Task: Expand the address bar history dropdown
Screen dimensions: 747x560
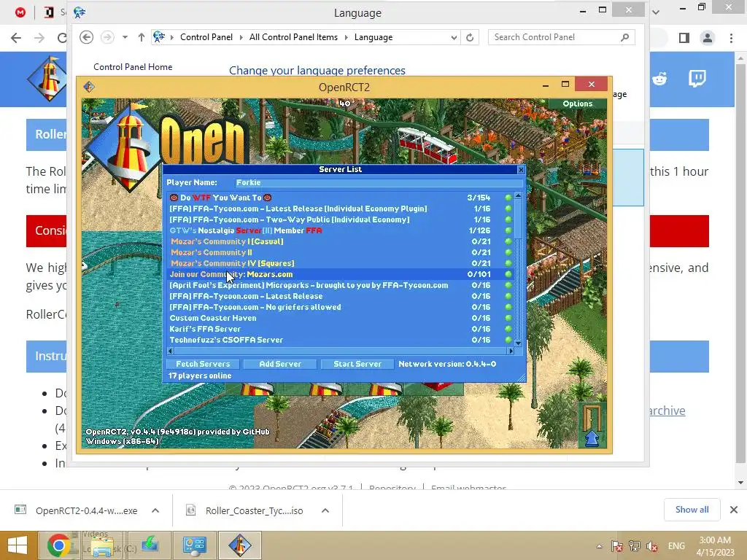Action: [454, 38]
